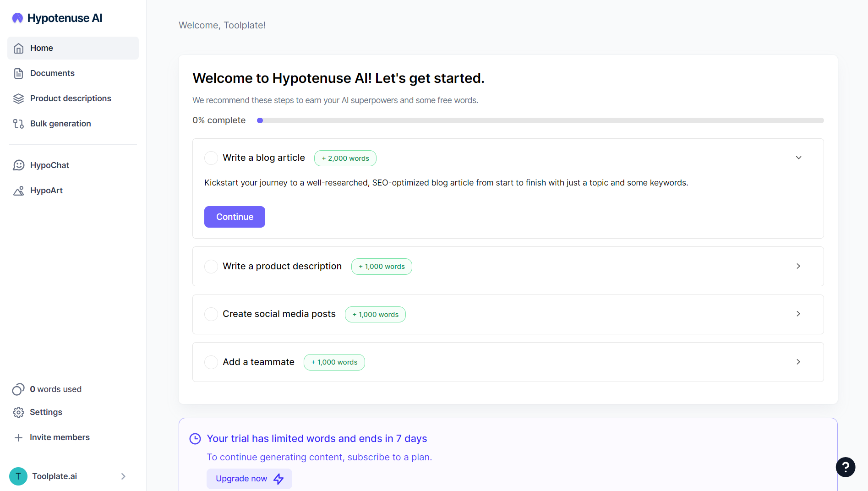Open Documents in the sidebar
Image resolution: width=868 pixels, height=491 pixels.
click(x=73, y=73)
